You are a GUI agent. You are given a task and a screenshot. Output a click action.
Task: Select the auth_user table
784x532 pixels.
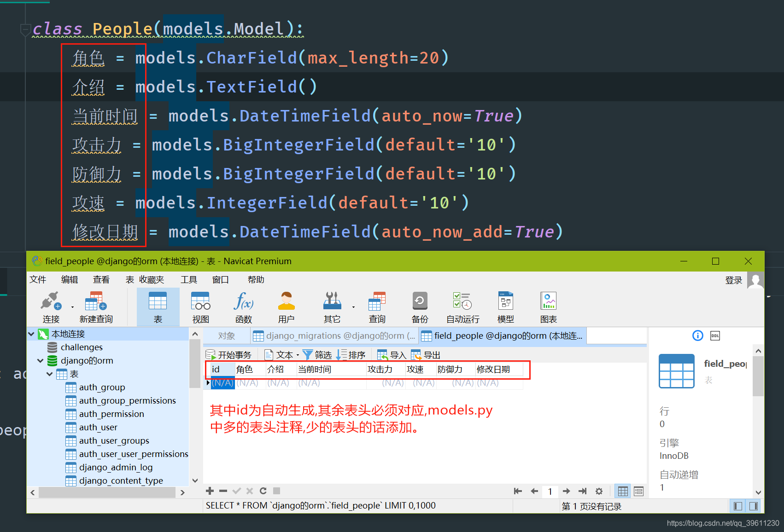click(98, 427)
